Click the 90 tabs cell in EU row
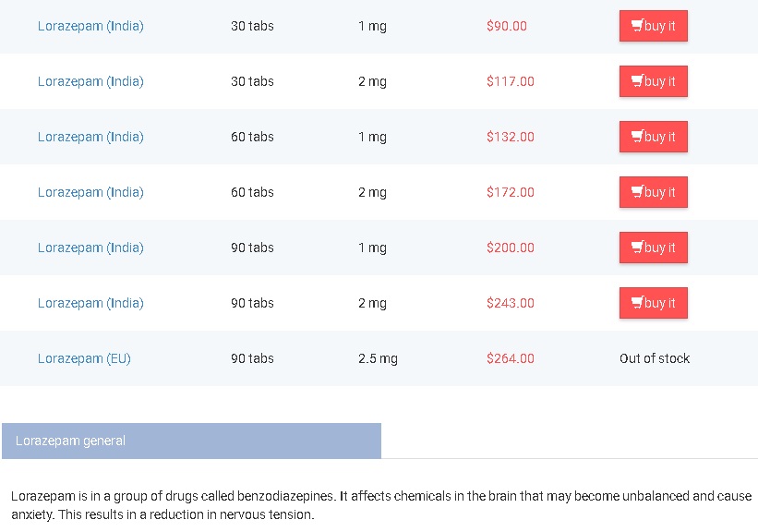This screenshot has height=532, width=758. tap(252, 358)
